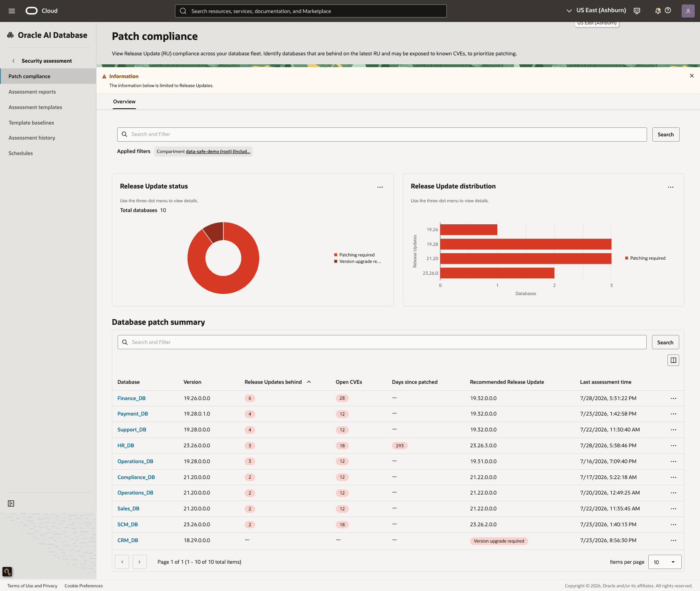The height and width of the screenshot is (591, 700).
Task: Focus patch summary Search and Filter field
Action: [x=382, y=343]
